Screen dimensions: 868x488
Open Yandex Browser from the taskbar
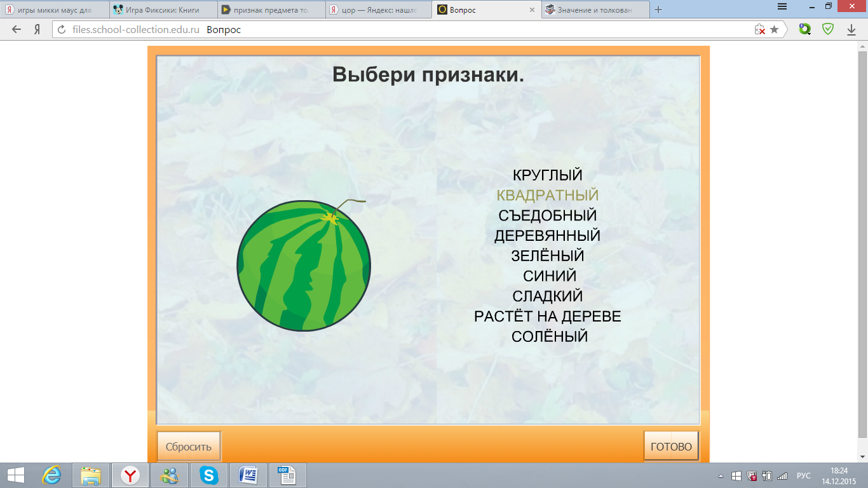130,475
